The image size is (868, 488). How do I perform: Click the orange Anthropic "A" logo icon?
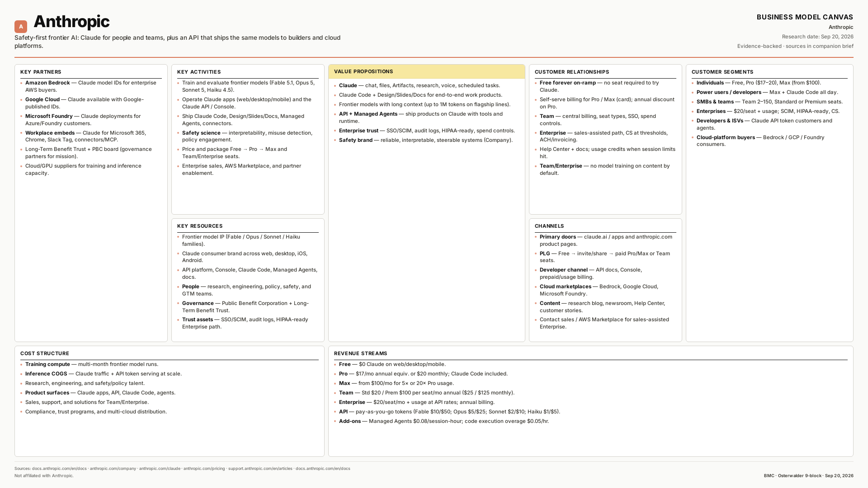pos(21,27)
